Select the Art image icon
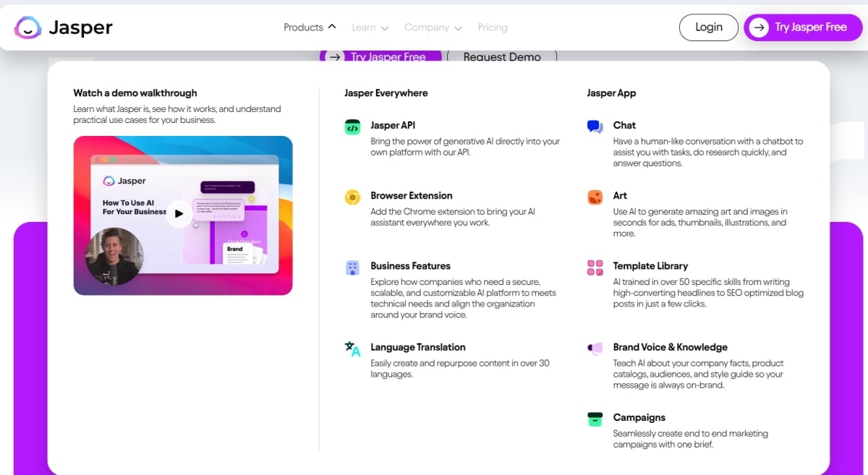868x475 pixels. tap(595, 197)
